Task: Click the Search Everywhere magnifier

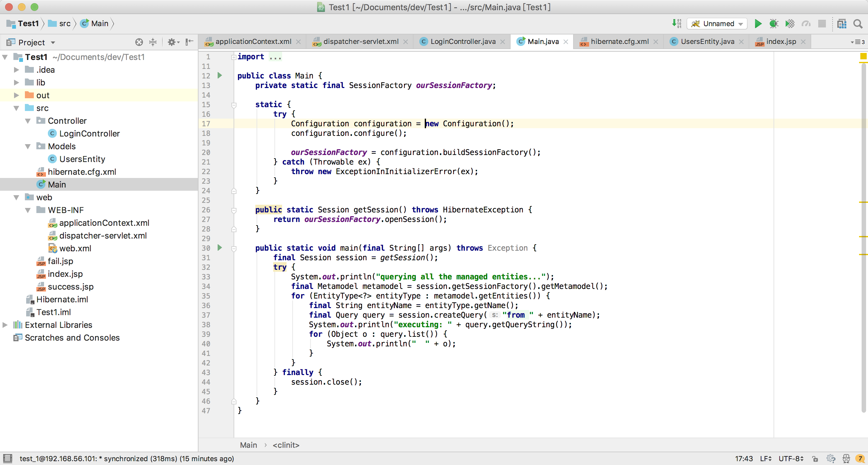Action: [x=858, y=24]
